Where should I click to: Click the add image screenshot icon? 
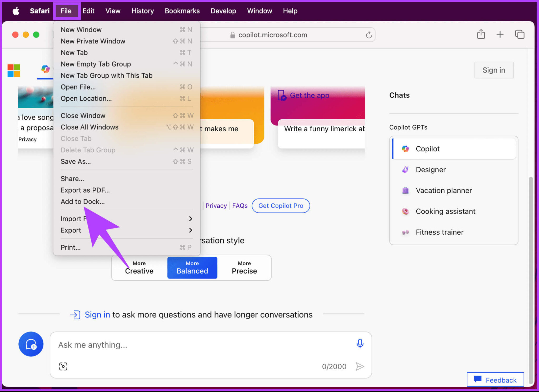coord(63,366)
